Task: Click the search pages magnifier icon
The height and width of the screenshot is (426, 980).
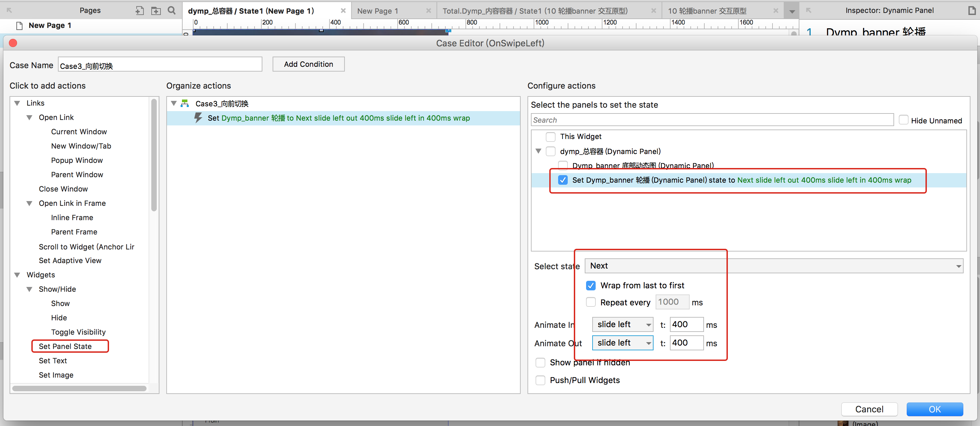Action: (x=172, y=11)
